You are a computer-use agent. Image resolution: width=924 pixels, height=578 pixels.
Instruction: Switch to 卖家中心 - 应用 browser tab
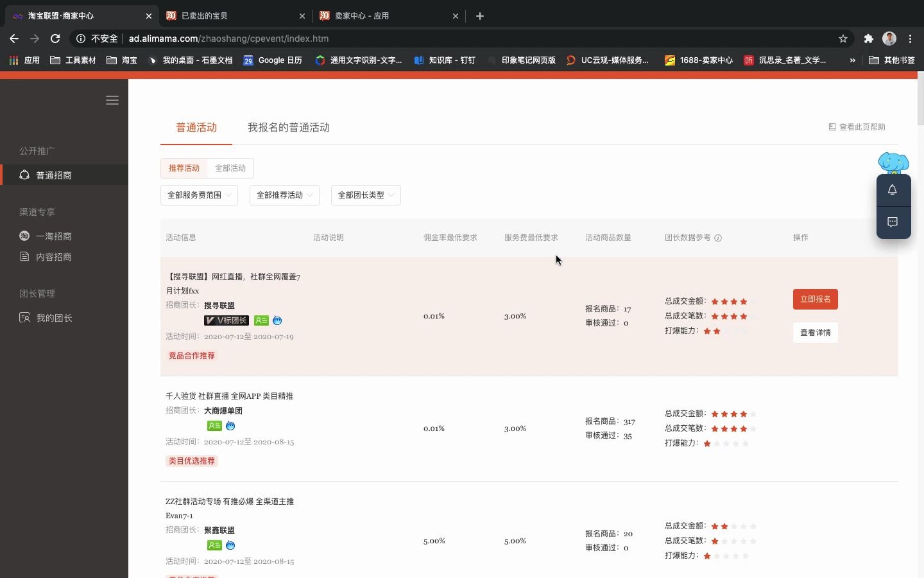click(x=389, y=16)
